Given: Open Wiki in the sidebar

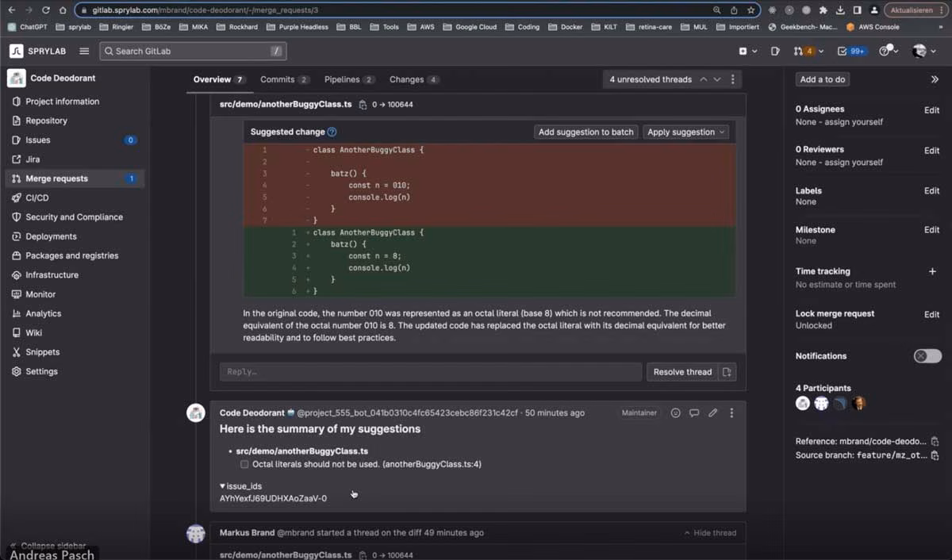Looking at the screenshot, I should point(33,332).
